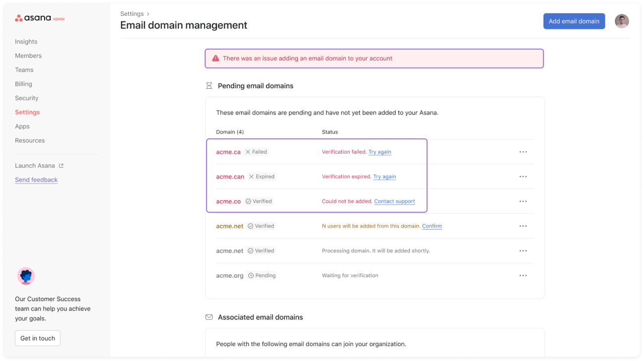Image resolution: width=644 pixels, height=361 pixels.
Task: Click the warning icon in the error banner
Action: pyautogui.click(x=215, y=59)
